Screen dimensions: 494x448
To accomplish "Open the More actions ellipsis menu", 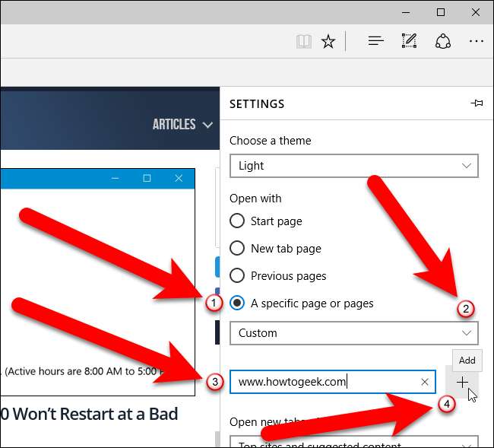I will click(476, 41).
